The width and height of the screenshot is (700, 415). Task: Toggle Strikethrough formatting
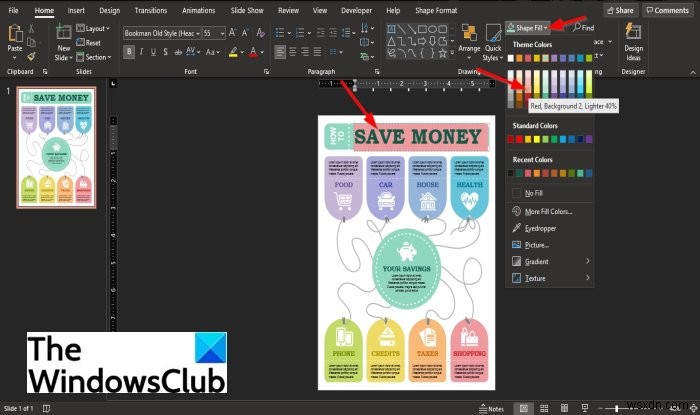178,52
